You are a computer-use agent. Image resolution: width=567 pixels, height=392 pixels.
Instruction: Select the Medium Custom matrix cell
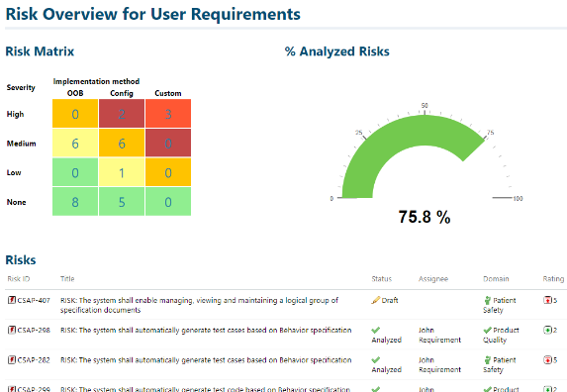pos(168,143)
